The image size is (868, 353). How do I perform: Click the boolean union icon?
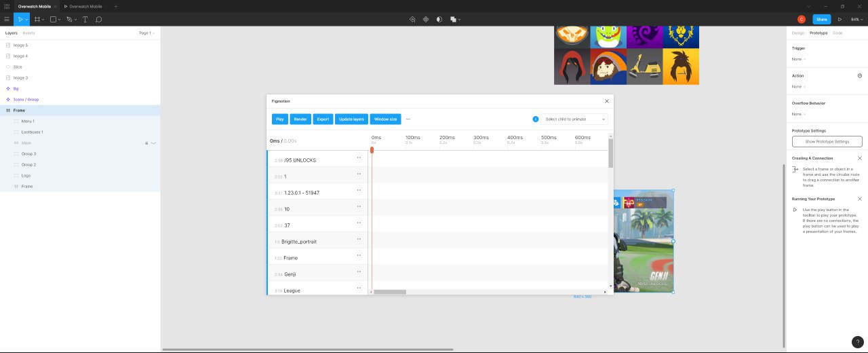pos(452,20)
